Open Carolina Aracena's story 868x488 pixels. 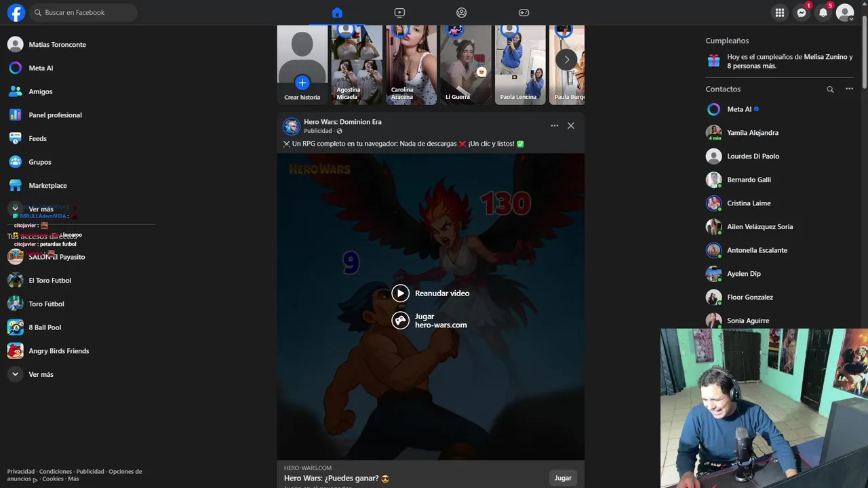(x=411, y=64)
